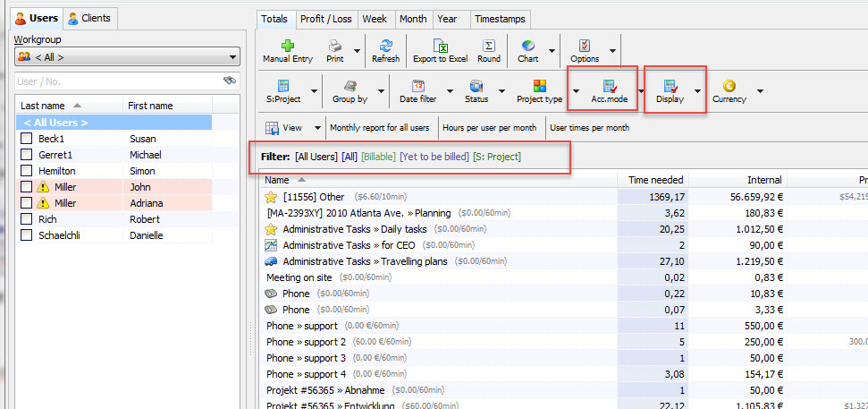Check the box for Susan Beck1

(x=26, y=139)
